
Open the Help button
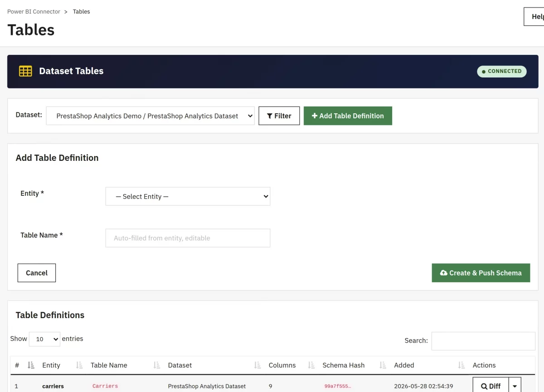coord(534,16)
